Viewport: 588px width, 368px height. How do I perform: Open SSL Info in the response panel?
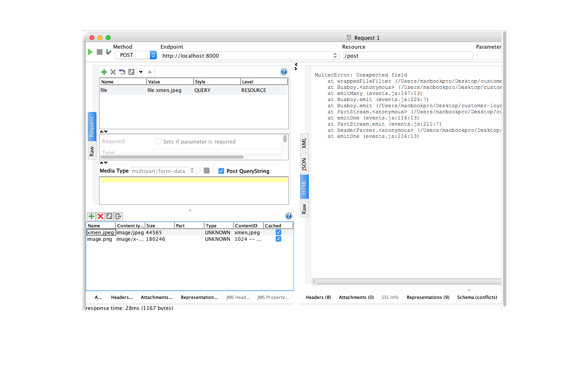click(x=390, y=297)
